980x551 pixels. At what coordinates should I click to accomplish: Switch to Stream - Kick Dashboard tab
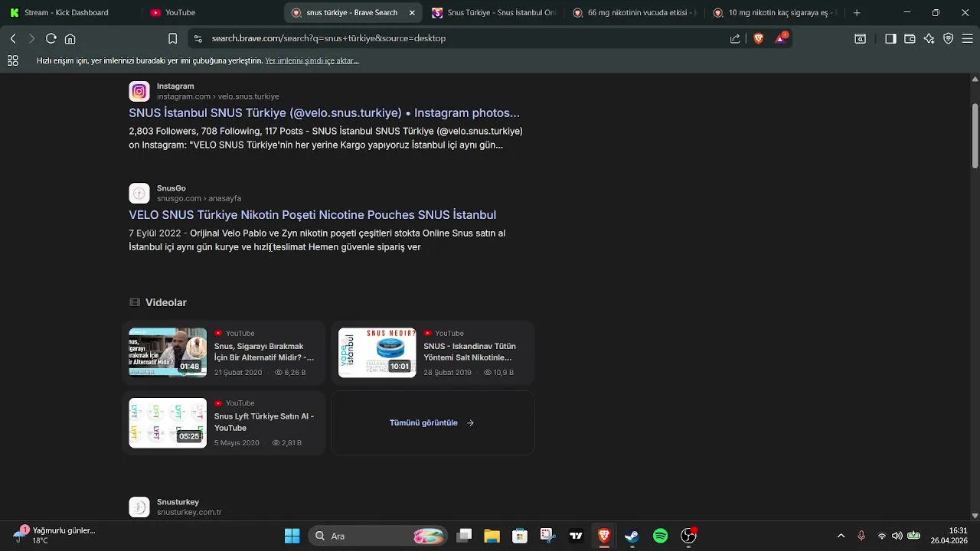click(x=68, y=13)
